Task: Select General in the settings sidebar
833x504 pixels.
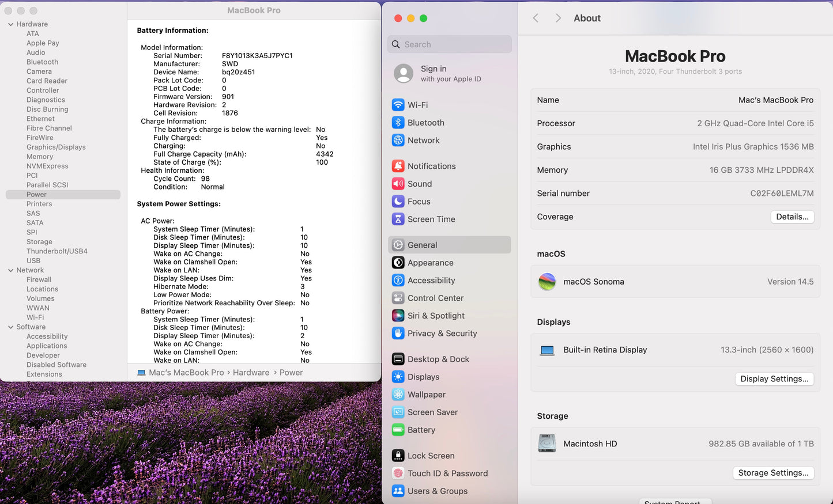Action: point(421,244)
